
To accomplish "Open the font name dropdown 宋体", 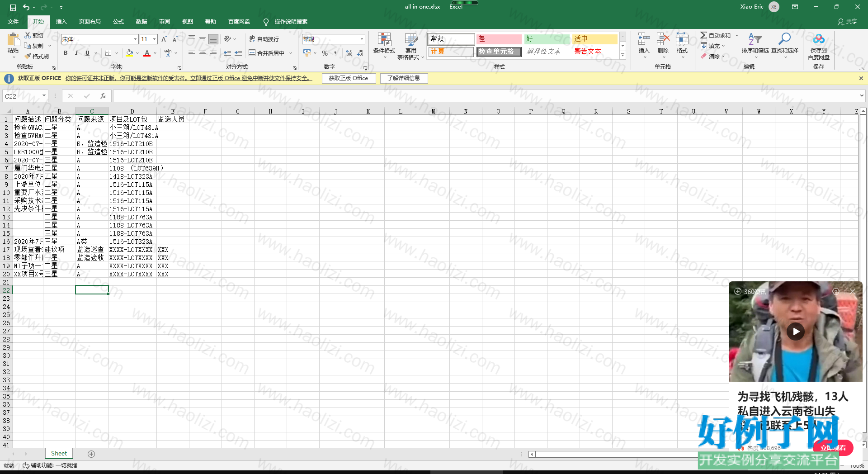I will [x=135, y=39].
